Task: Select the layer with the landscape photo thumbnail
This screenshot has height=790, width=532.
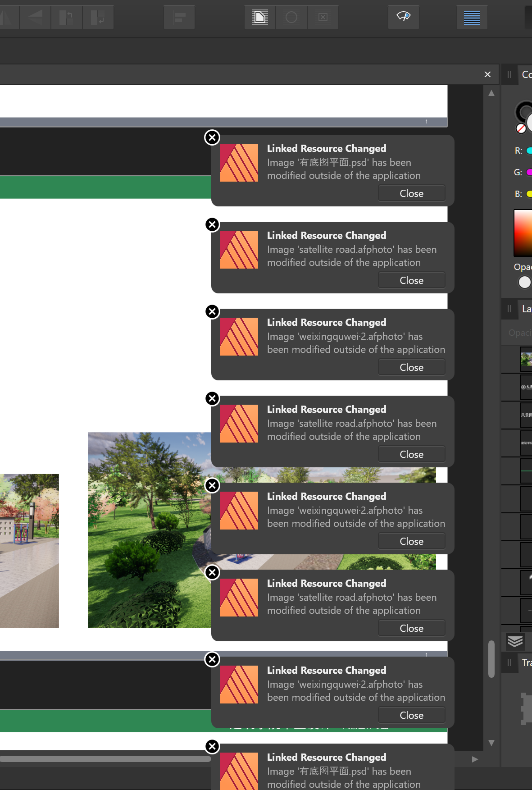Action: 526,359
